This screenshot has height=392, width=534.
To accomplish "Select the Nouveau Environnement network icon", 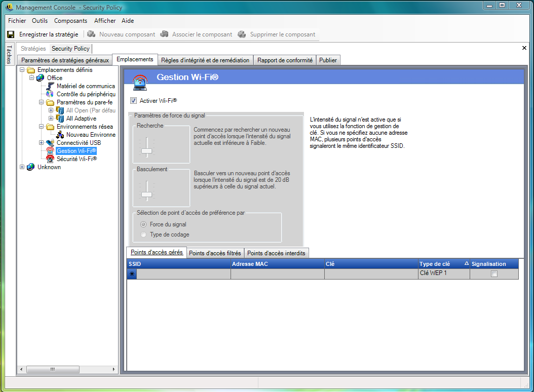I will pos(60,135).
